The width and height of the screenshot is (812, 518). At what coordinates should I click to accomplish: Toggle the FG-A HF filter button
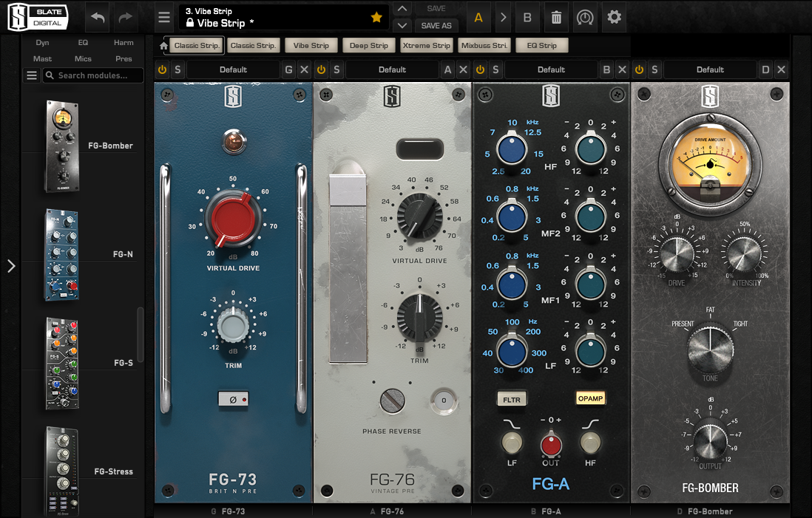(x=590, y=443)
